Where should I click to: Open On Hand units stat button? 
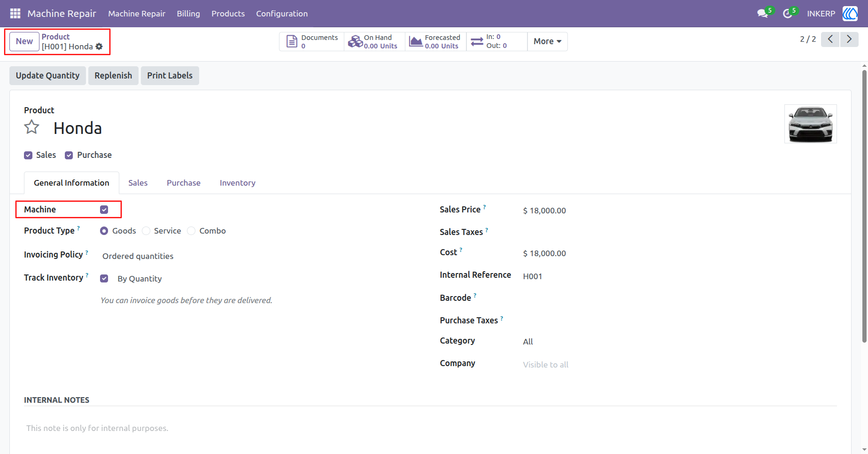coord(374,41)
